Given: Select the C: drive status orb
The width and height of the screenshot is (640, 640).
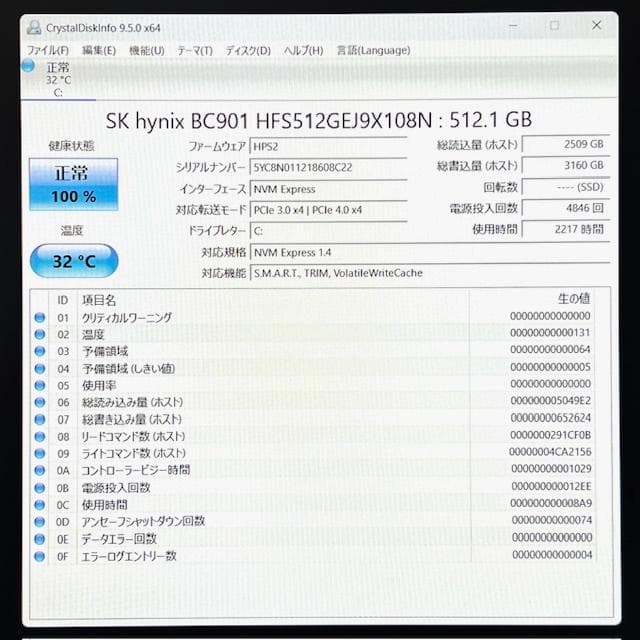Looking at the screenshot, I should 28,66.
